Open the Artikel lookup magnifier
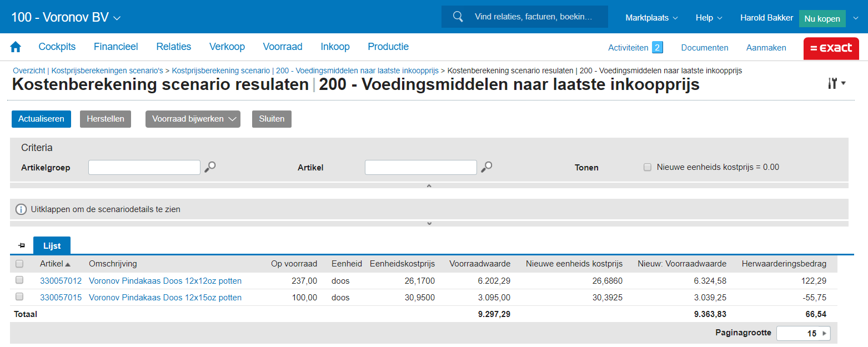 (486, 167)
